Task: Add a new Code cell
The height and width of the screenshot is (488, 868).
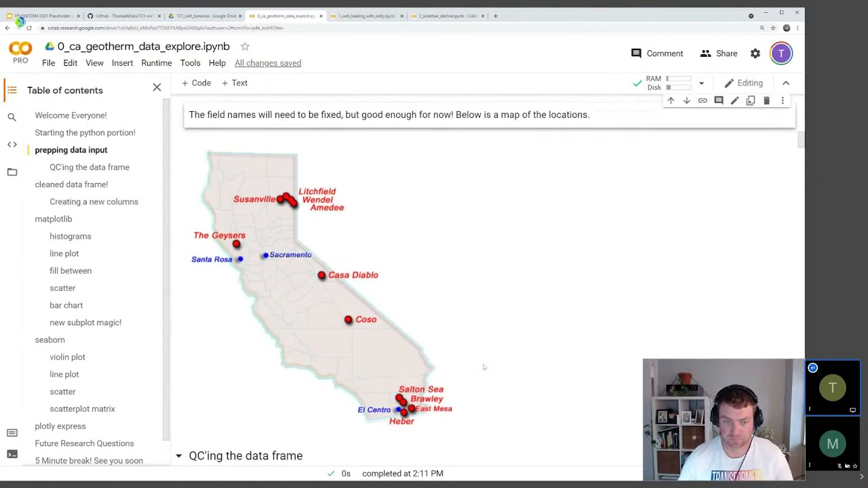Action: [196, 83]
